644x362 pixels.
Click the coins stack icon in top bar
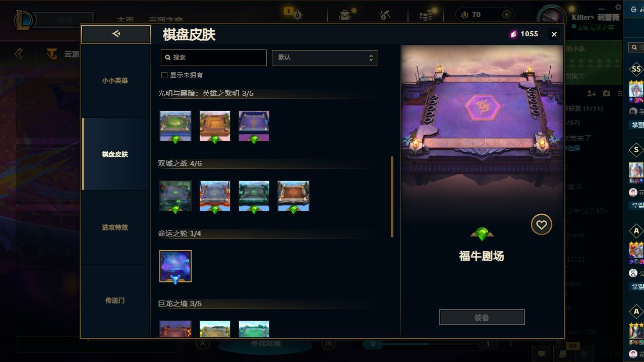tap(426, 15)
